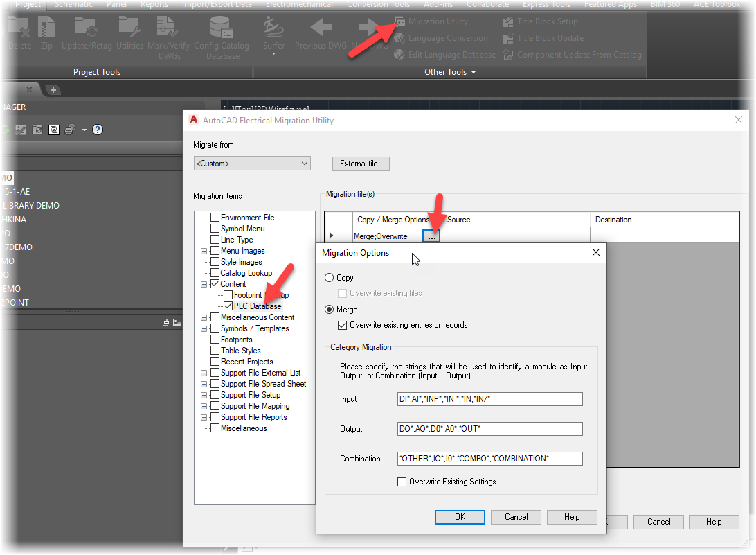Switch to the Schematic ribbon tab
756x555 pixels.
tap(73, 5)
